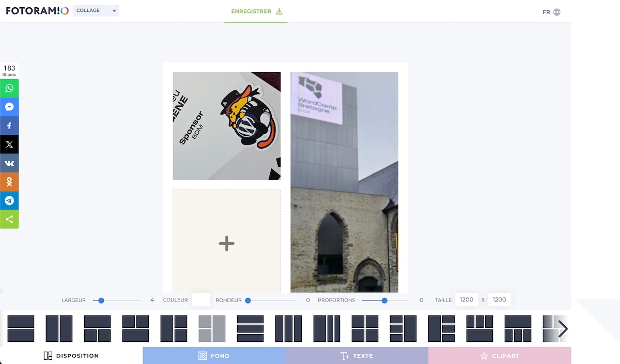Pick layout with three left cells and tall right

click(403, 328)
